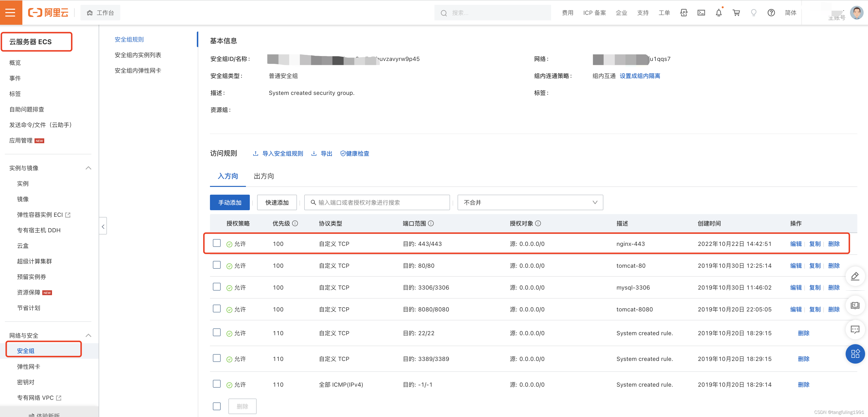Delete the port 3389/3389 rule
Screen dimensions: 868x417
(803, 359)
